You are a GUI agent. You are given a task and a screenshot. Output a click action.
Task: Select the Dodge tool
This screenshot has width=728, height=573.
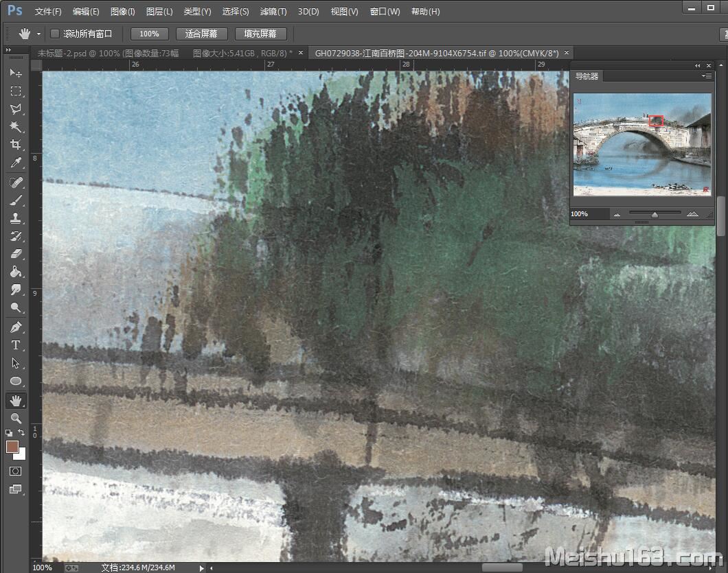[15, 307]
